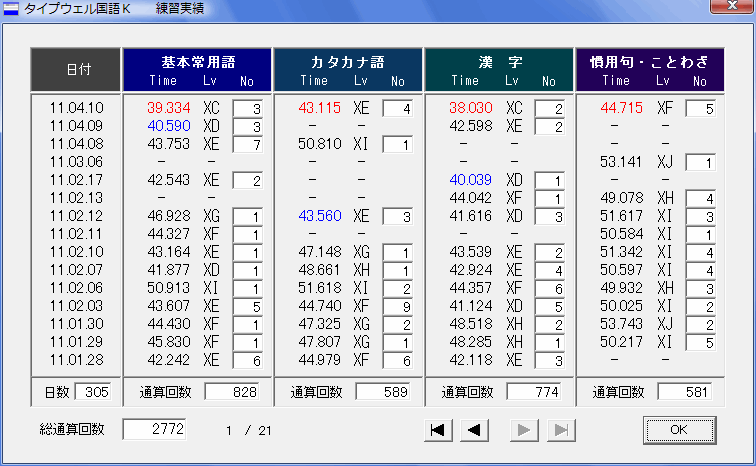Select date 11.04.09
The image size is (756, 466).
tap(76, 126)
